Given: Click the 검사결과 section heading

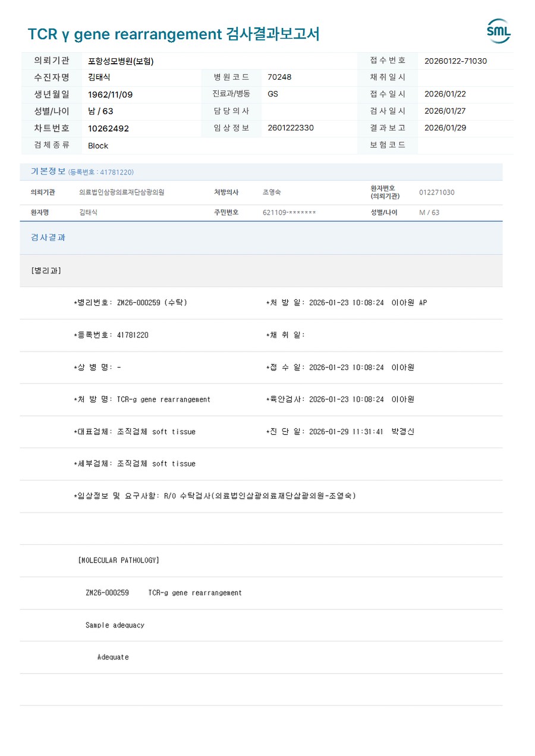Looking at the screenshot, I should (x=48, y=237).
